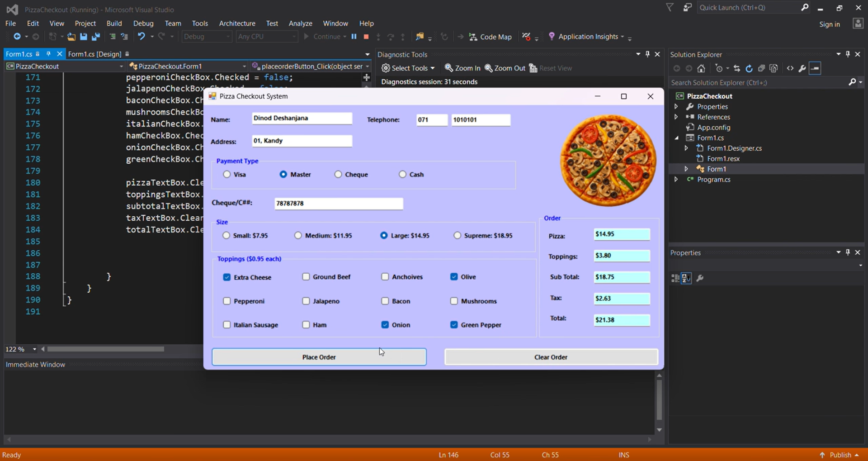Click the Home icon in Solution Explorer

tap(701, 69)
